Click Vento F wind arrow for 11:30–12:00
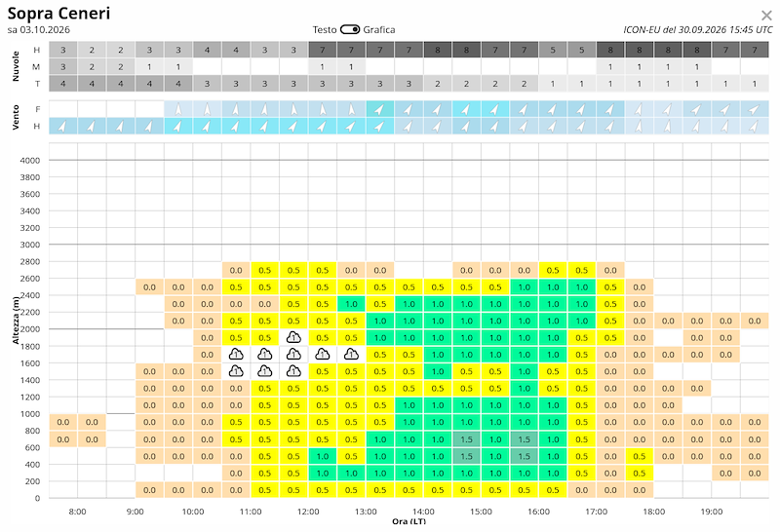Viewport: 780px width, 532px height. pos(293,109)
